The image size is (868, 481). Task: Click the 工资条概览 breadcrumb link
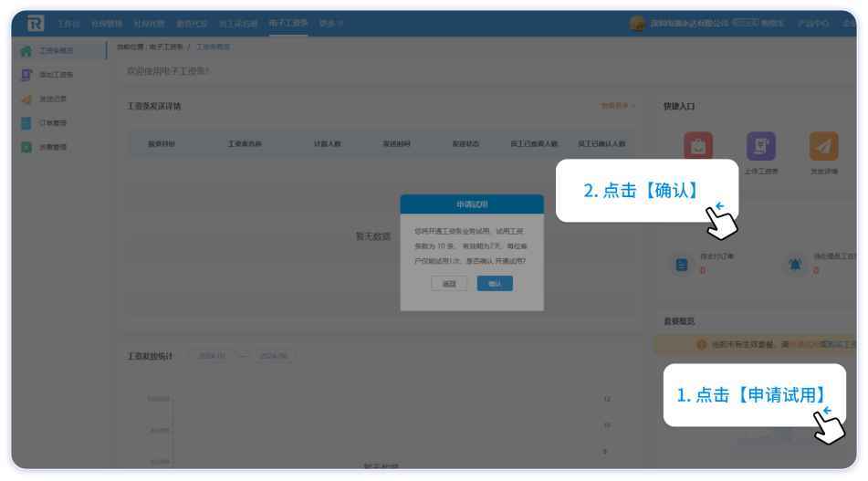pyautogui.click(x=214, y=47)
